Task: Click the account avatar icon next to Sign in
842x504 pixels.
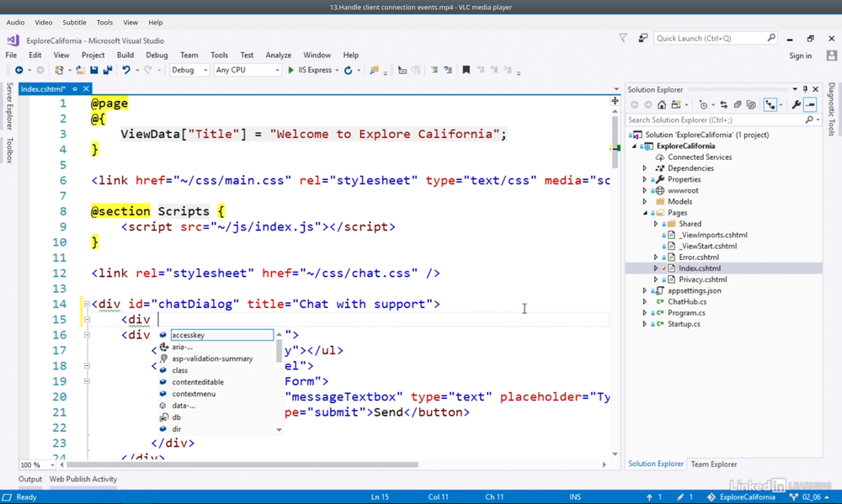Action: [x=832, y=56]
